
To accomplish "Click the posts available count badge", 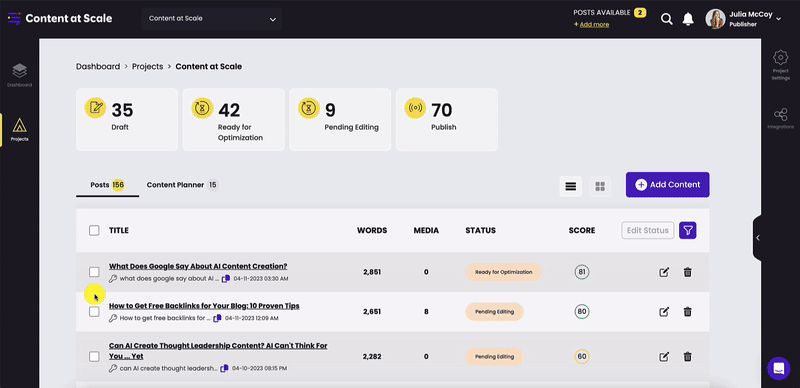I will (640, 12).
